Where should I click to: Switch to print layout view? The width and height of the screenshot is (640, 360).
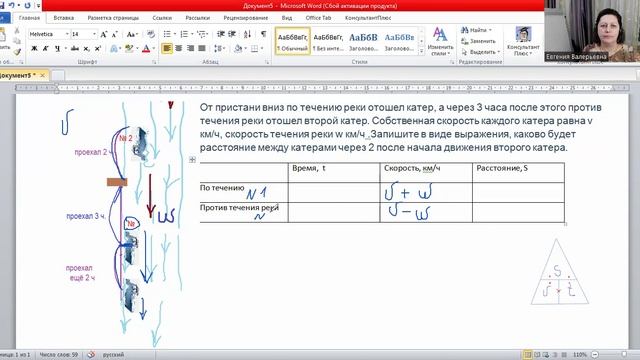tap(527, 355)
